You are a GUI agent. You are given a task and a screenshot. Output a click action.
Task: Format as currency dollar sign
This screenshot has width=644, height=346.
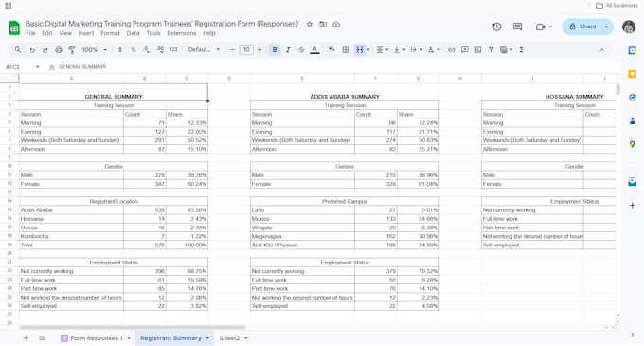tap(120, 49)
